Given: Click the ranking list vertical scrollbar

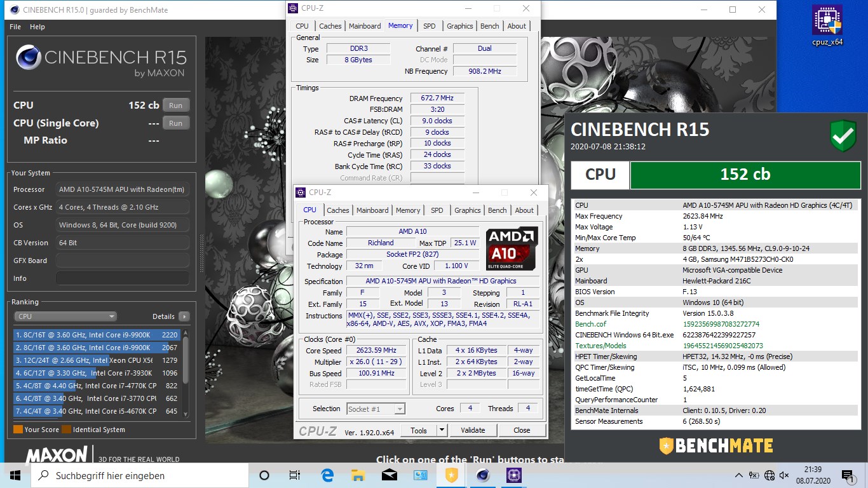Looking at the screenshot, I should point(186,373).
